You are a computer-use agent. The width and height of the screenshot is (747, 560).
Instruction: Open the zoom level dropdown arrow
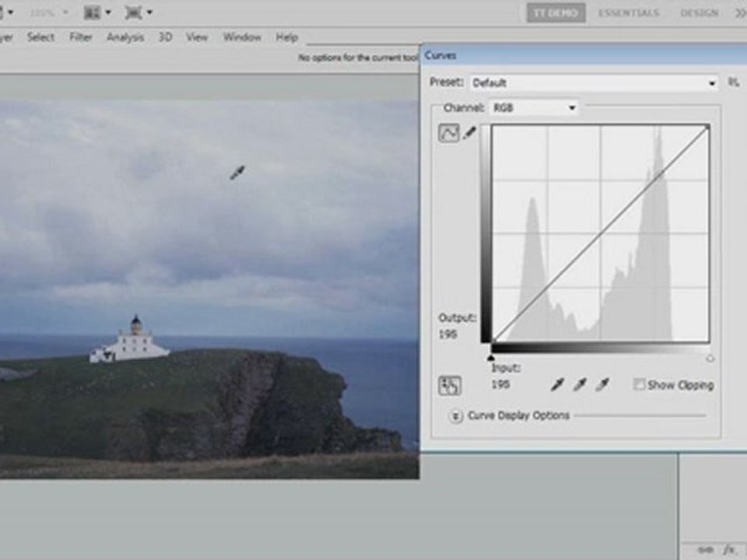point(65,12)
